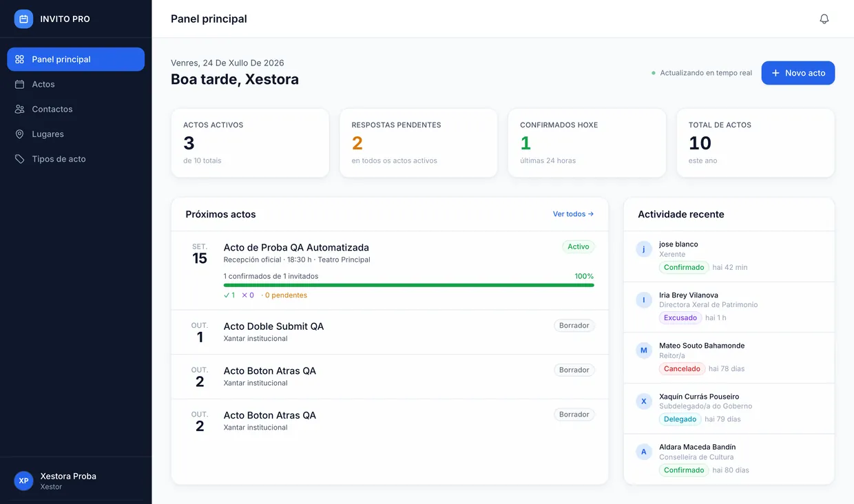
Task: Click Aldara Maceda Bandín's Confirmado badge
Action: (684, 470)
